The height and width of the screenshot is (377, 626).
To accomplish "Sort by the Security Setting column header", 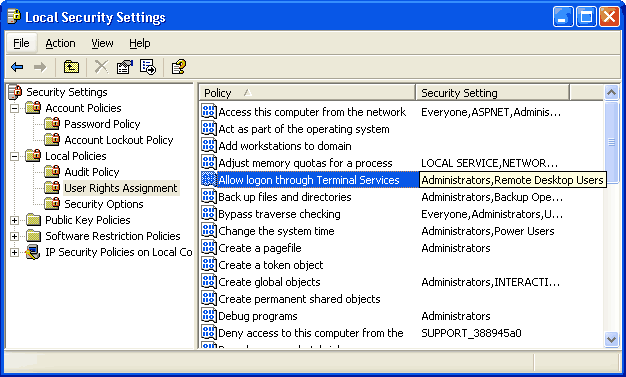I will pos(492,93).
